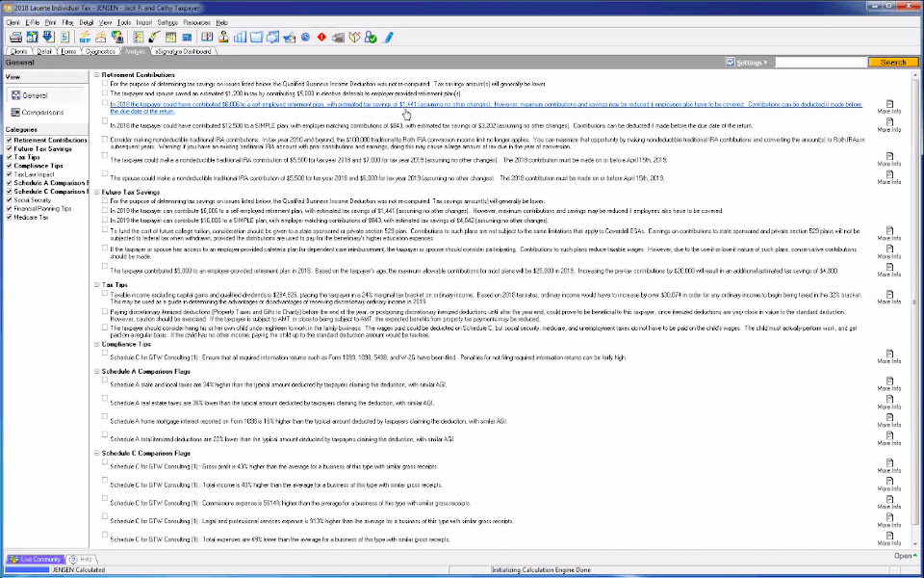
Task: Select the Comparisons view
Action: coord(37,112)
